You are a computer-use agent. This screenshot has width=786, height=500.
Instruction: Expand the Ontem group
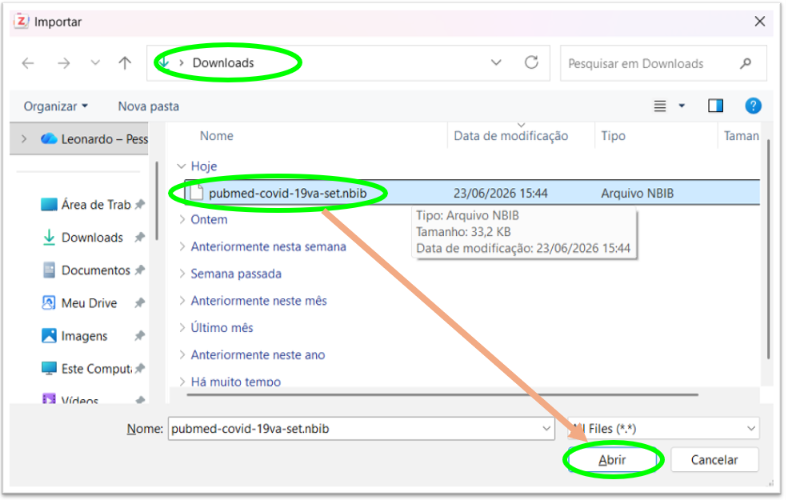tap(181, 219)
